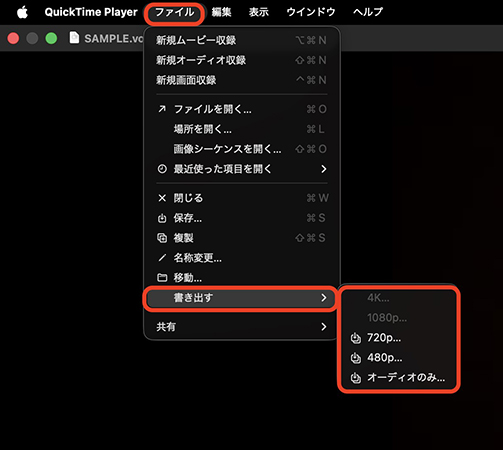
Task: Expand the chevron on 共有
Action: click(324, 327)
